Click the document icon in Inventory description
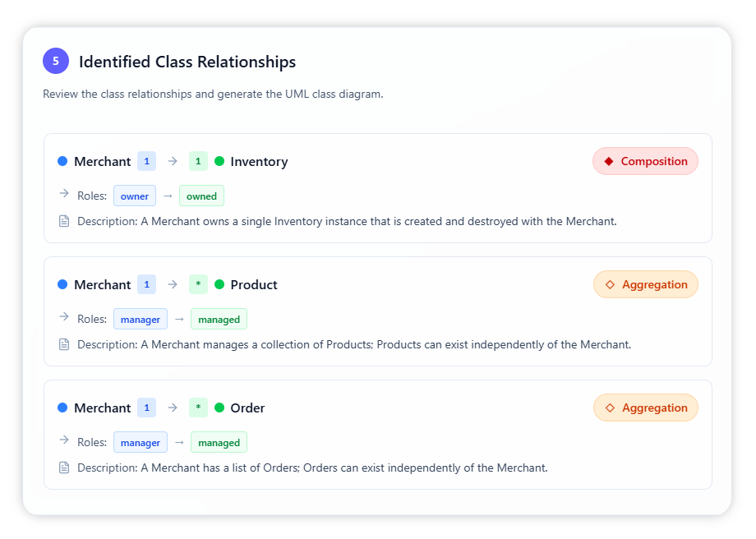The image size is (756, 539). pyautogui.click(x=64, y=221)
